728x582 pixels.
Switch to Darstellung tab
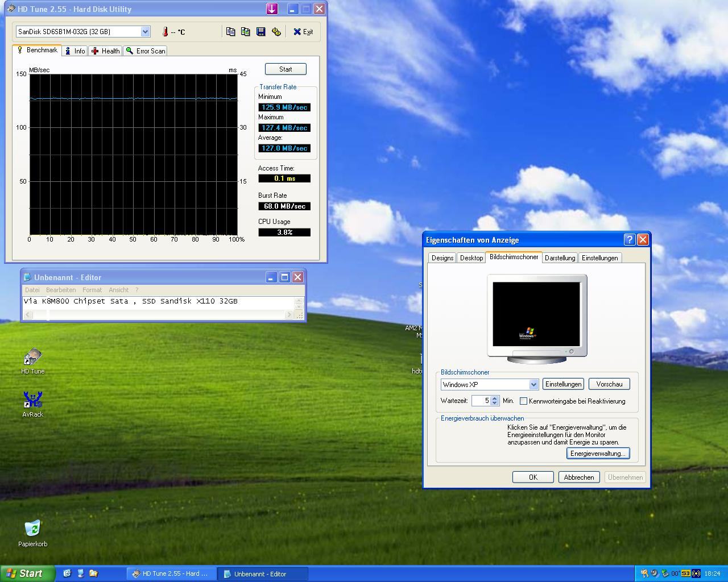pyautogui.click(x=560, y=257)
